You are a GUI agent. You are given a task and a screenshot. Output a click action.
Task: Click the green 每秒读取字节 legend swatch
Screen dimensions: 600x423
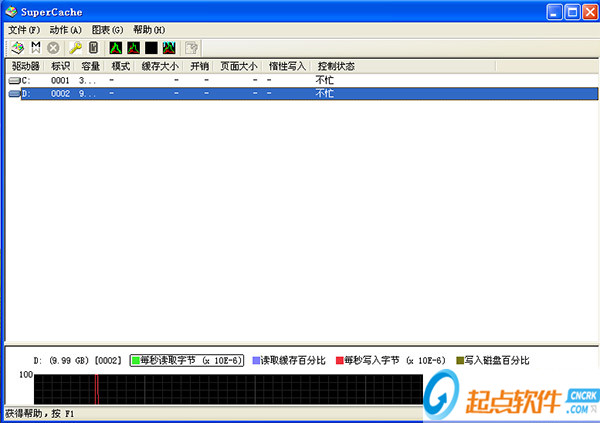(x=135, y=360)
